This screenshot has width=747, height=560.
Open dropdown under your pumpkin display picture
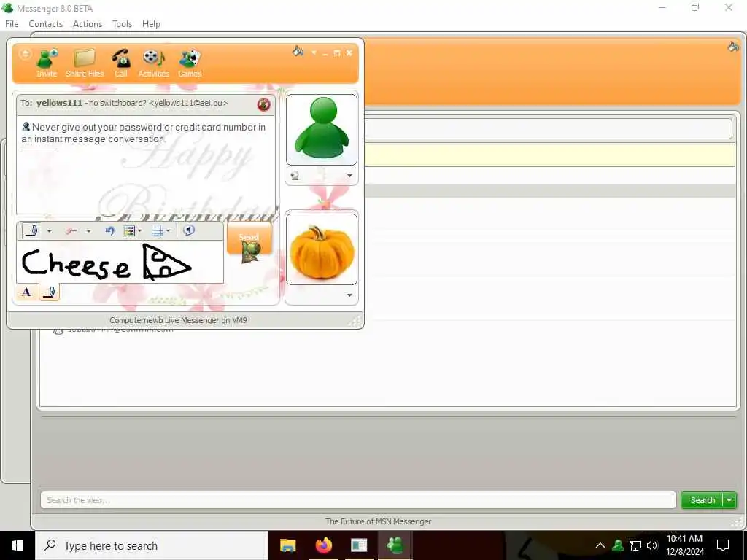(349, 295)
